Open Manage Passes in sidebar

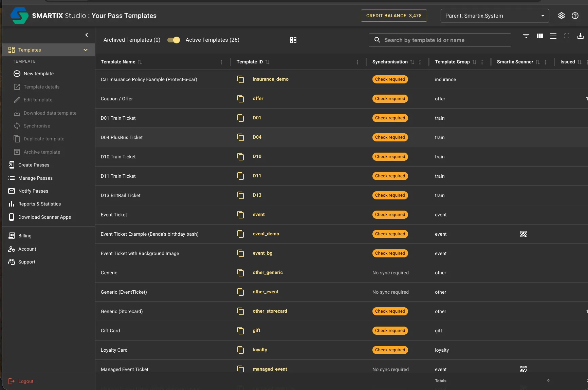pyautogui.click(x=35, y=178)
